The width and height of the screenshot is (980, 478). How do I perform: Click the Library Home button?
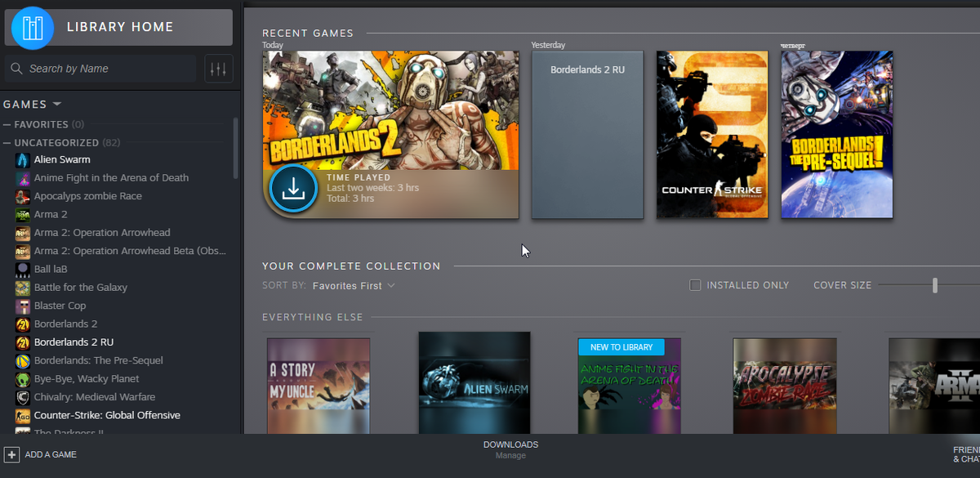pos(120,27)
